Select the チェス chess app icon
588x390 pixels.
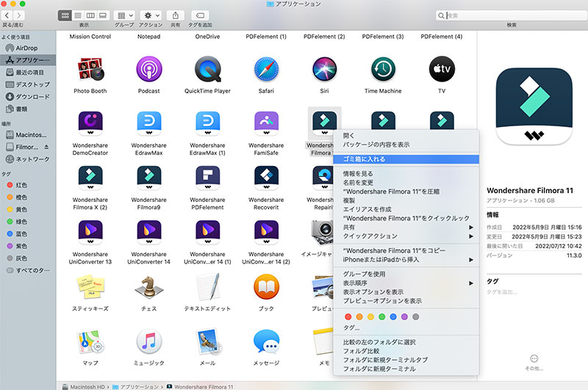click(149, 287)
